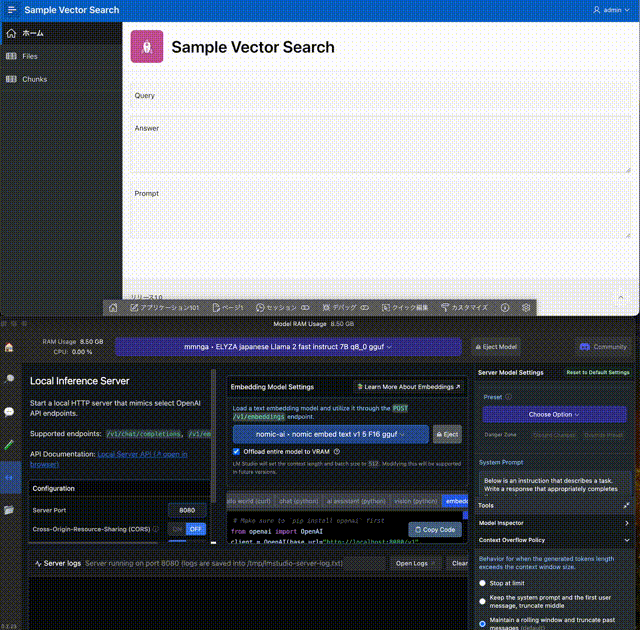This screenshot has height=630, width=640.
Task: Open Learn More About Embeddings link
Action: 409,387
